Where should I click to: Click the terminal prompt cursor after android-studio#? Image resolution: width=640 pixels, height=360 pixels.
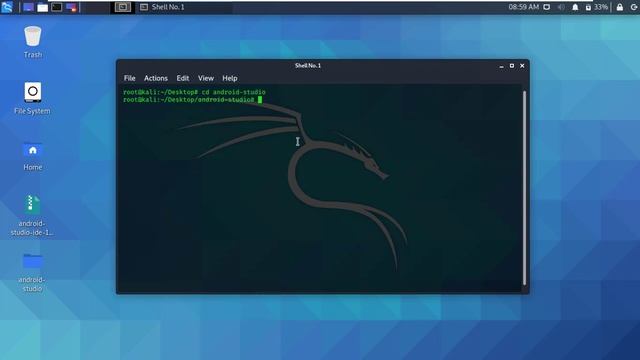point(260,100)
